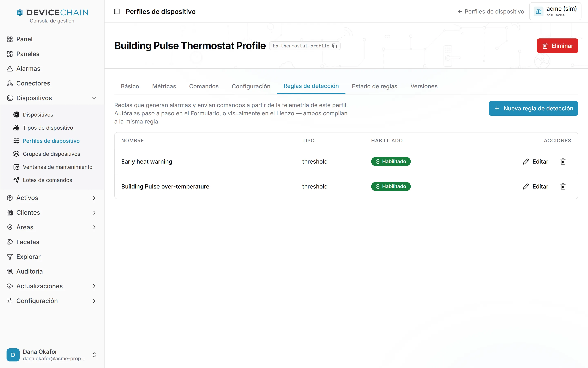The width and height of the screenshot is (588, 368).
Task: Click Habilitado badge for Early heat warning
Action: 391,161
